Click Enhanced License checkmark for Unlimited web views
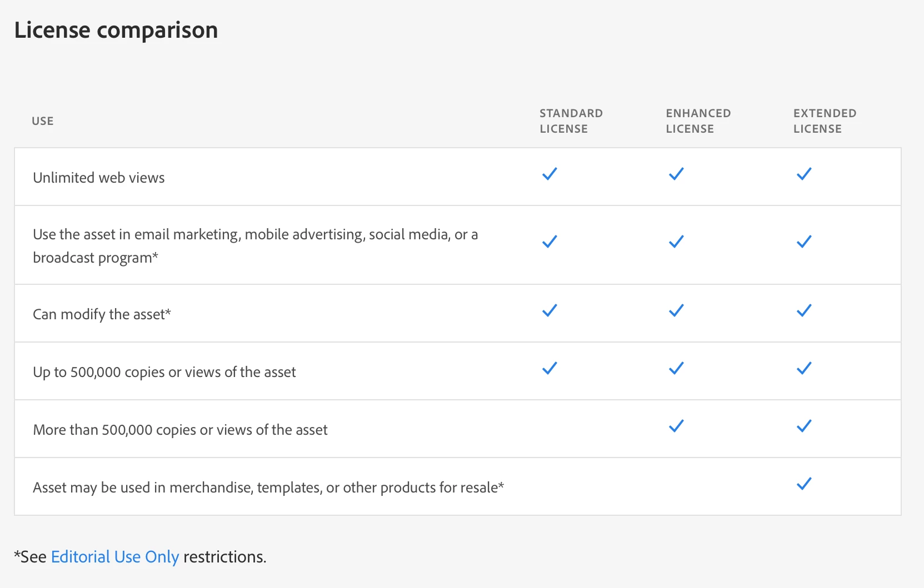924x588 pixels. point(676,174)
